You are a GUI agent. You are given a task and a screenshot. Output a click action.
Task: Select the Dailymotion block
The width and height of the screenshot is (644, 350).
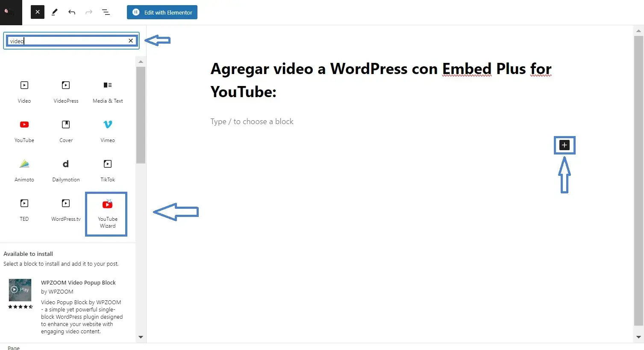(x=66, y=170)
